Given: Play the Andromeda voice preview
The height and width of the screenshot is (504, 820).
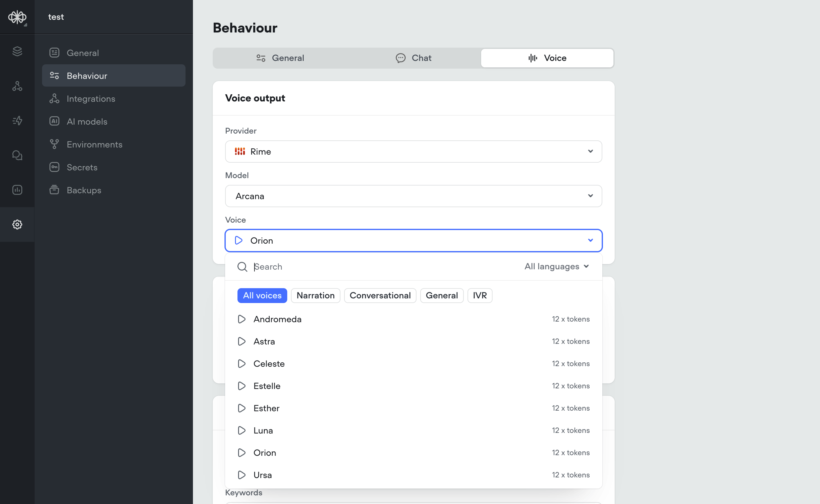Looking at the screenshot, I should [241, 319].
